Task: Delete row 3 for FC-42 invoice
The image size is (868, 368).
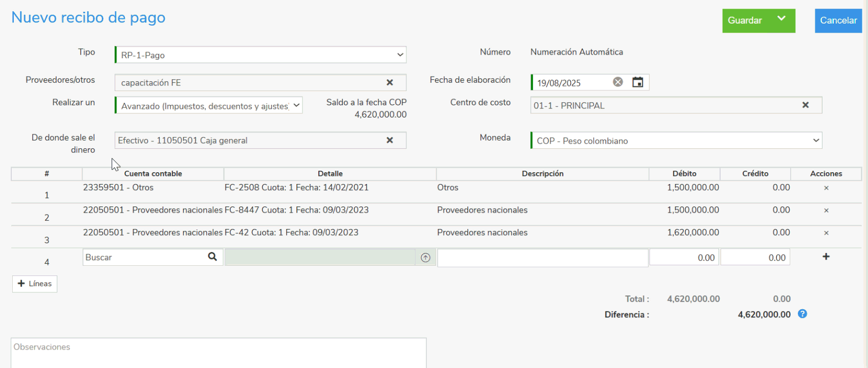Action: coord(826,233)
